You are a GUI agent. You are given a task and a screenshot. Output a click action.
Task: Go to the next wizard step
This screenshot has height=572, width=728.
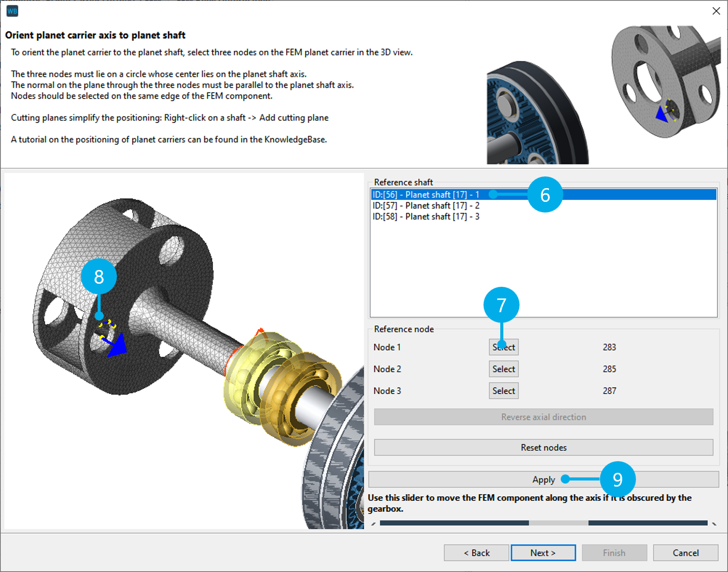[x=543, y=553]
